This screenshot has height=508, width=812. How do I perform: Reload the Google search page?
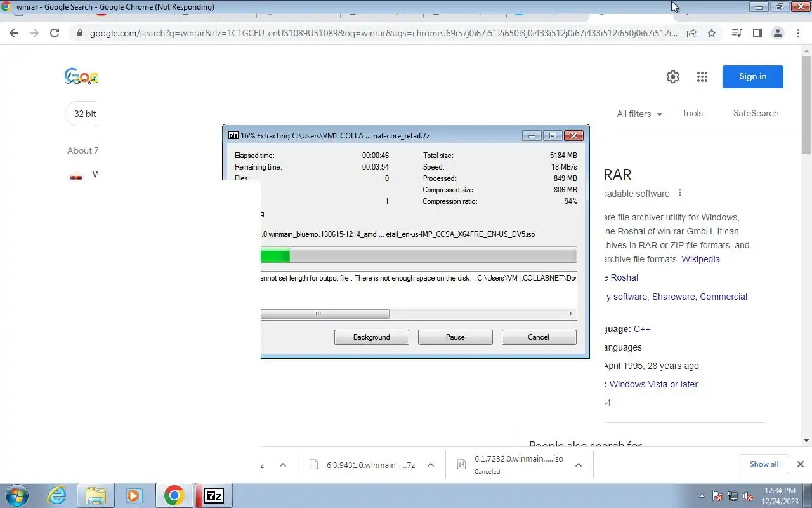55,33
